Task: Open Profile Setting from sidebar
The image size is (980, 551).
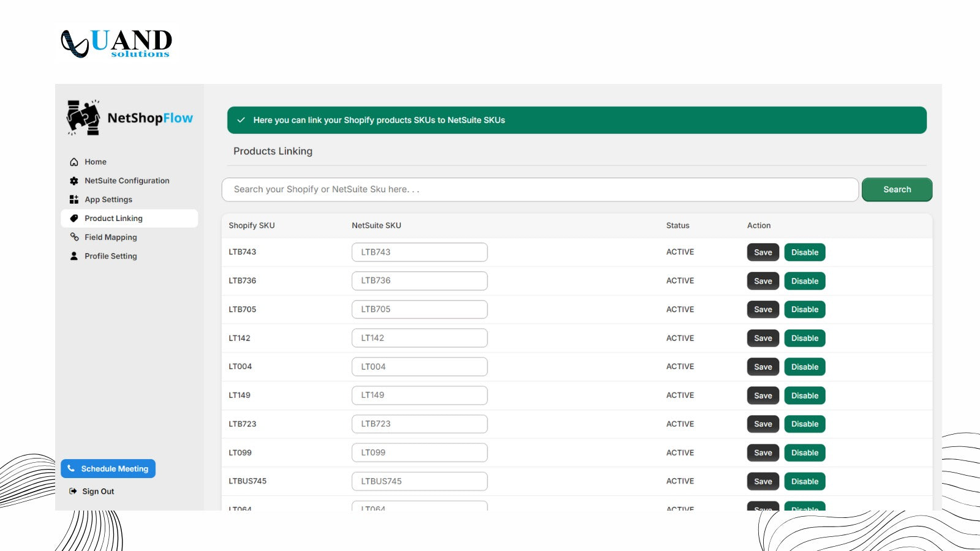Action: [110, 256]
